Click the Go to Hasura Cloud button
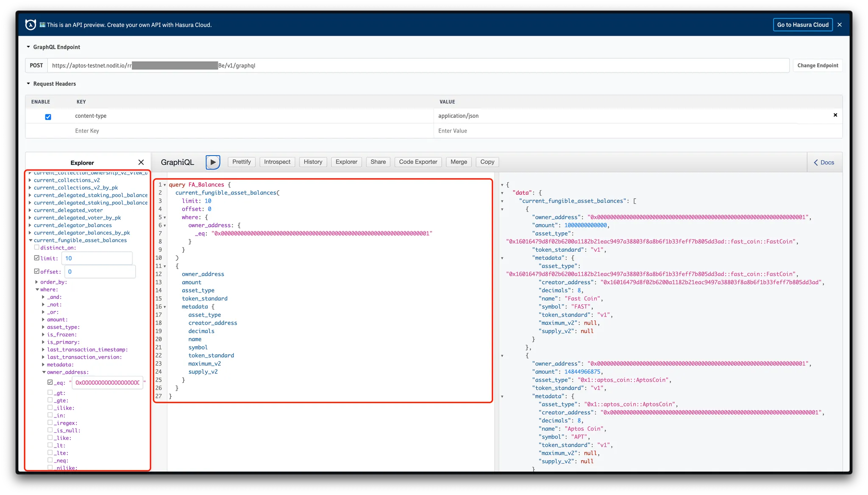 pyautogui.click(x=802, y=25)
